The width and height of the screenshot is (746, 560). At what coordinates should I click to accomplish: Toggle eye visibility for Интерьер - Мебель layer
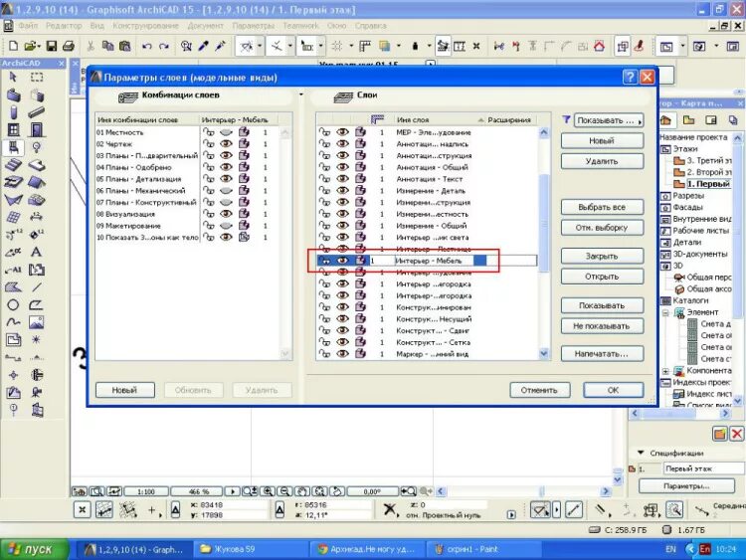342,261
